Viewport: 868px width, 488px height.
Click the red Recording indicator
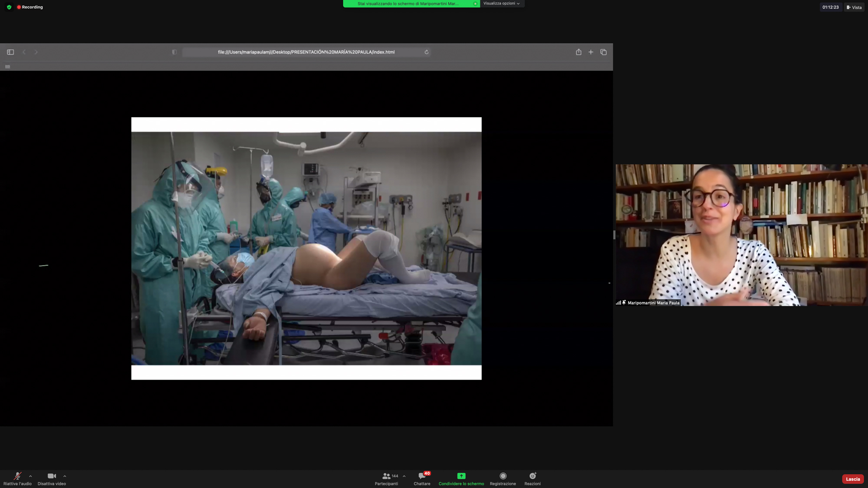point(30,7)
